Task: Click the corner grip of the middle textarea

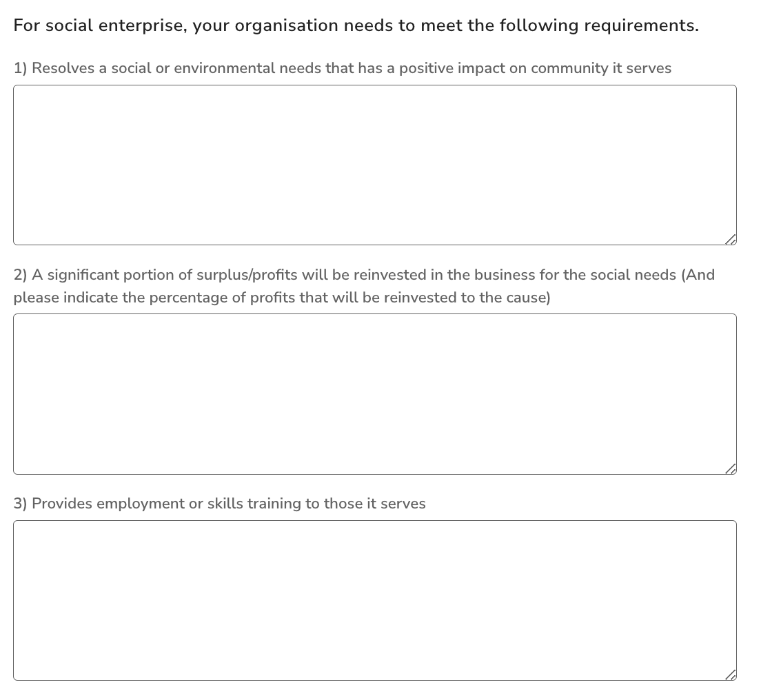Action: (x=731, y=469)
